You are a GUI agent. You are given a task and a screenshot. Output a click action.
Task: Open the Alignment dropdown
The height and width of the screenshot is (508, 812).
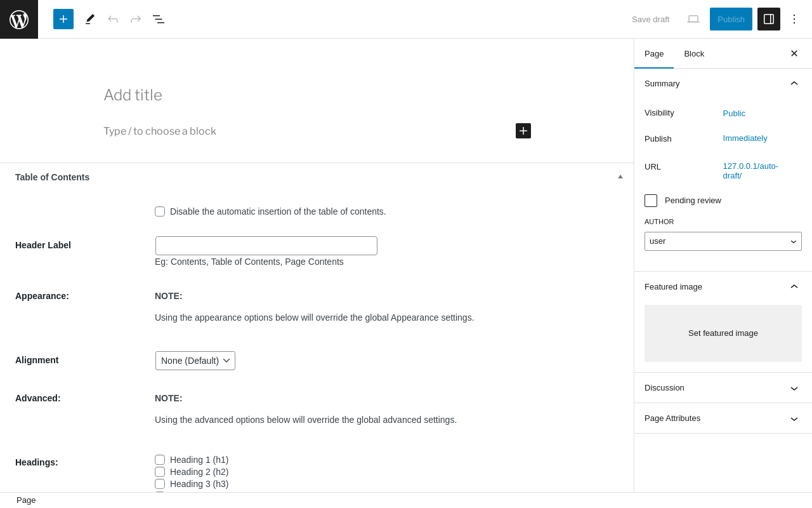[195, 361]
